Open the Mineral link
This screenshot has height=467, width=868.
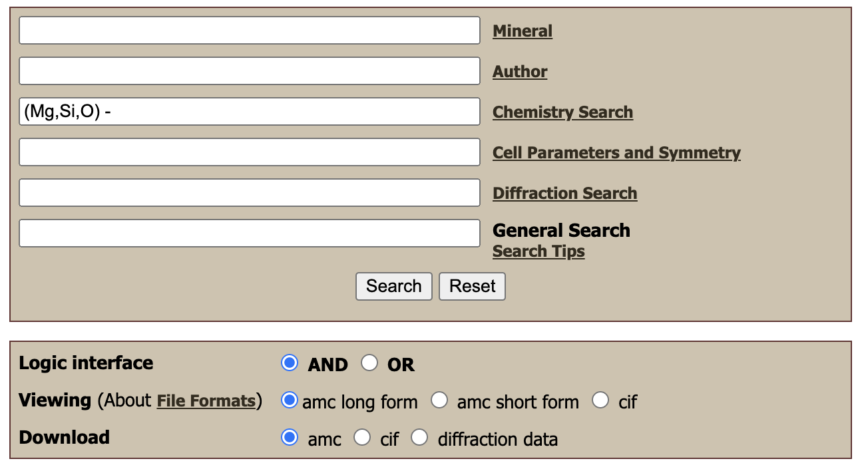pyautogui.click(x=523, y=31)
